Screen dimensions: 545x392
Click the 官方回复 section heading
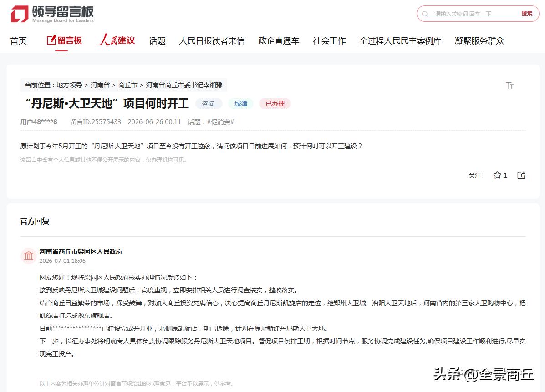click(35, 221)
